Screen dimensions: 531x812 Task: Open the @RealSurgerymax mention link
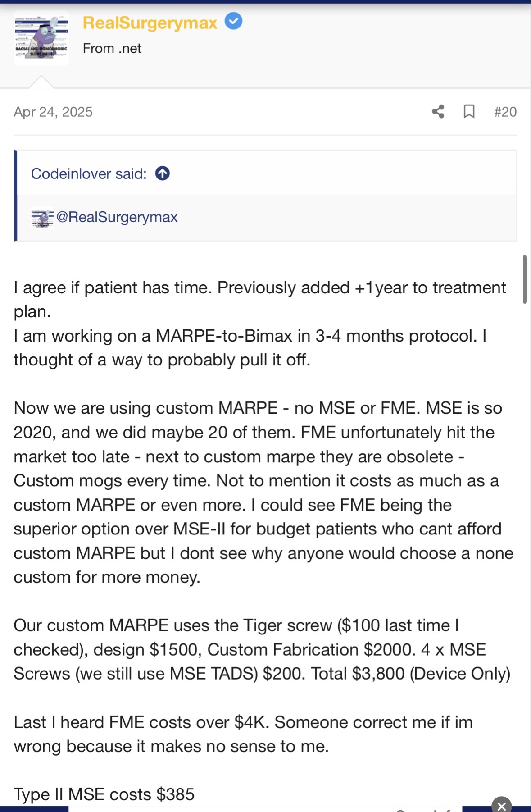point(117,217)
